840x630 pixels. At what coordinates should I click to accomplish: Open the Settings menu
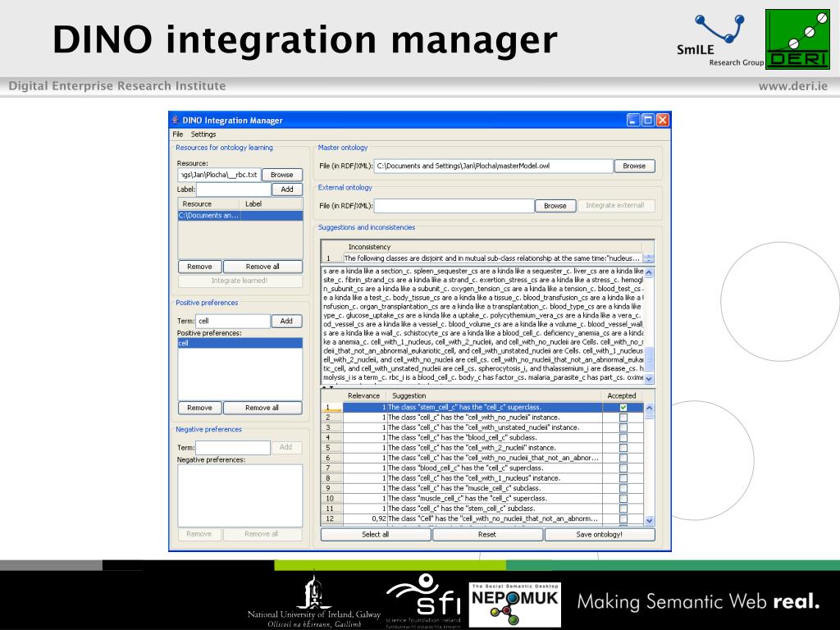pos(203,134)
